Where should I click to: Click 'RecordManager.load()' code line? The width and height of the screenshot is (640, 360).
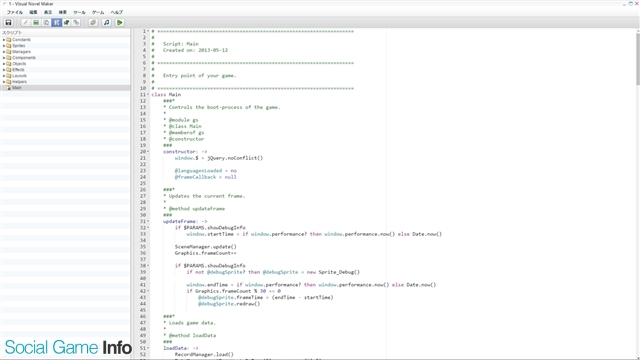coord(204,354)
